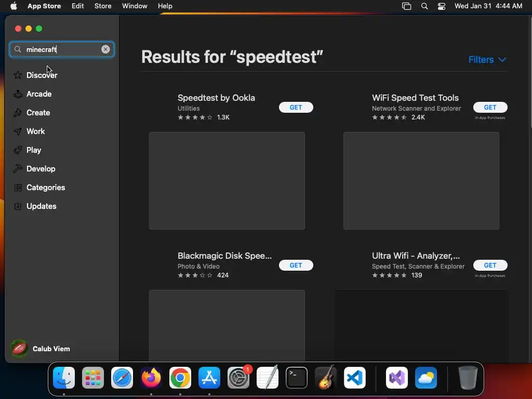Click the 'Utilities' category text
532x399 pixels.
pos(189,108)
